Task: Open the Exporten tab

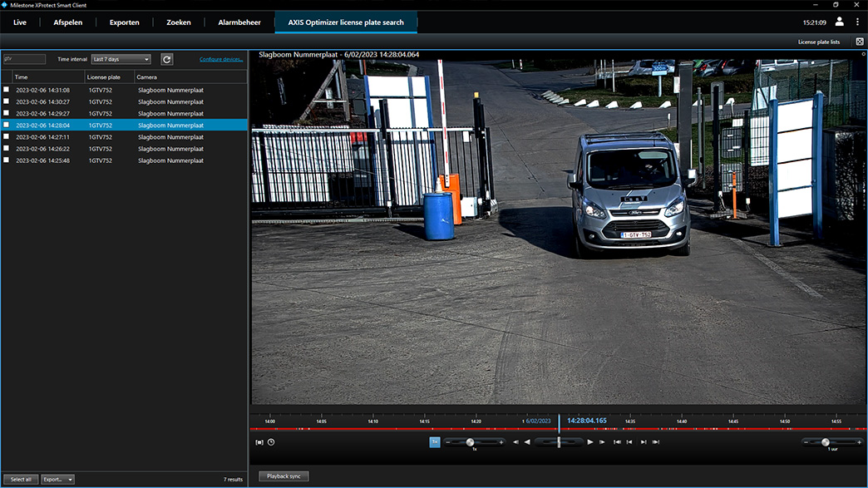Action: tap(125, 22)
